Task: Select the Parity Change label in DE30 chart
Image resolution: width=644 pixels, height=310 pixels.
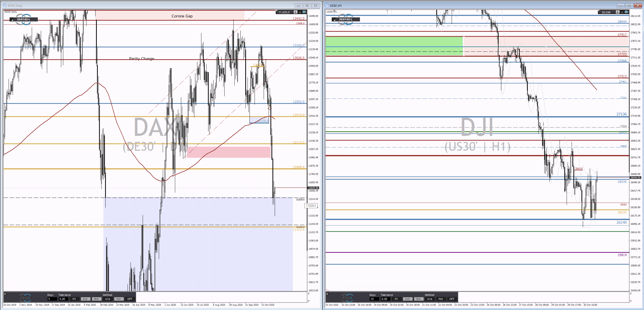Action: click(x=142, y=58)
